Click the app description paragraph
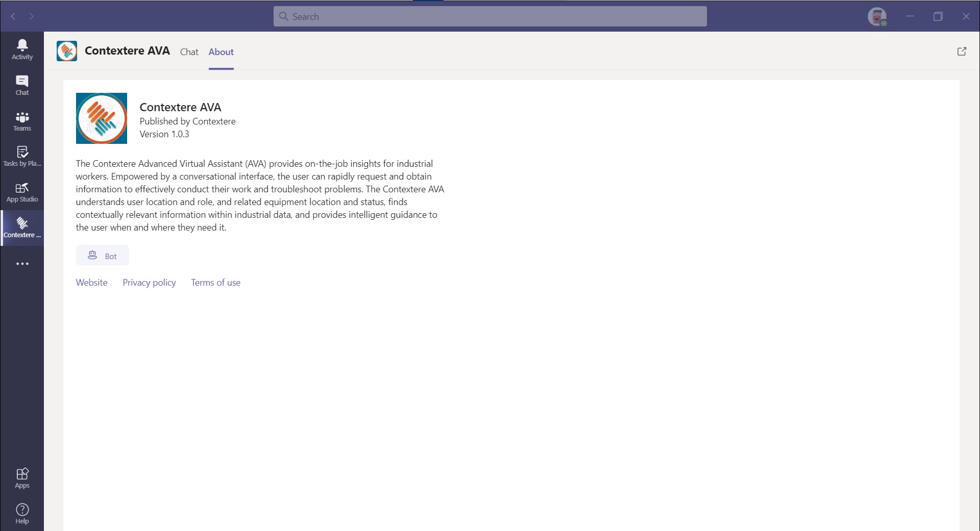 tap(260, 195)
